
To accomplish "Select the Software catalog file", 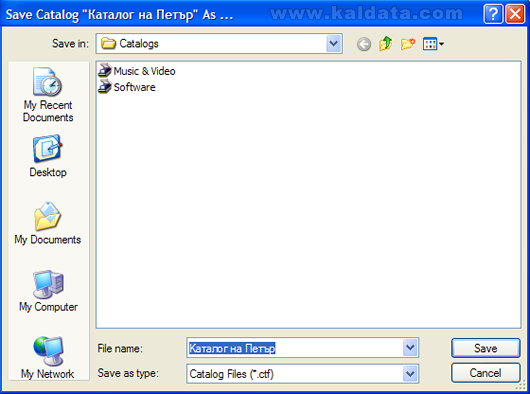I will pyautogui.click(x=127, y=87).
